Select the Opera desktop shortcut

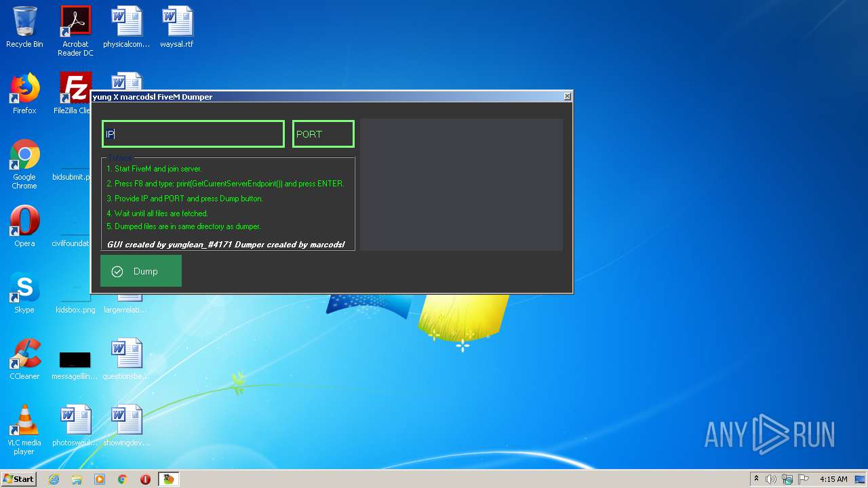24,226
